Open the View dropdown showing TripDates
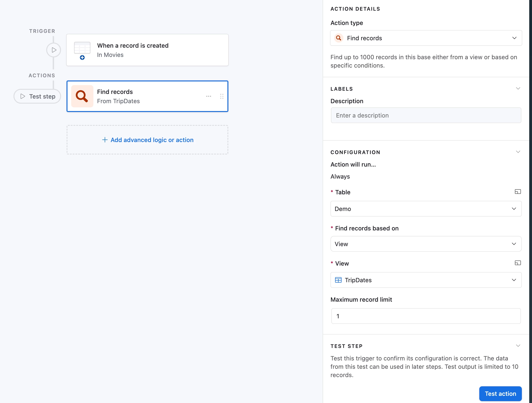 pyautogui.click(x=426, y=280)
